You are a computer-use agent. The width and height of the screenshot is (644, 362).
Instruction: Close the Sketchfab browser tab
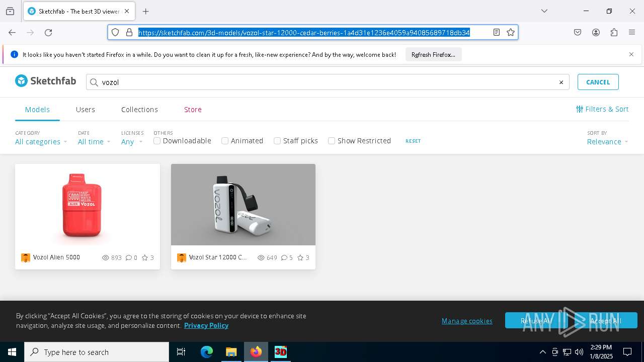pyautogui.click(x=127, y=11)
